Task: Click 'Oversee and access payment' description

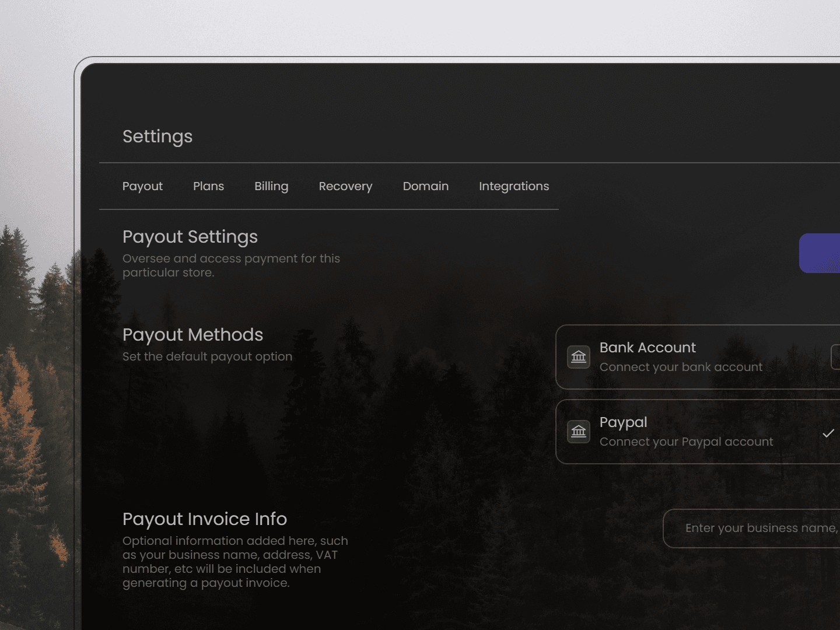Action: click(231, 265)
